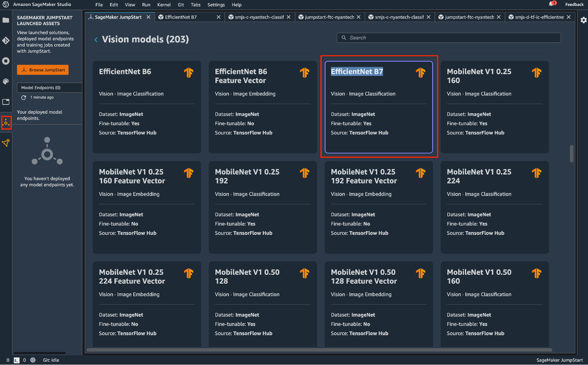Click the Feedback link
Screen dimensions: 588x365
coord(574,5)
